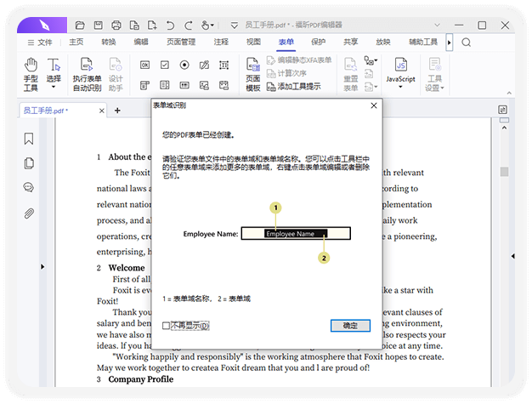Add a push button field (OK icon)

click(144, 65)
